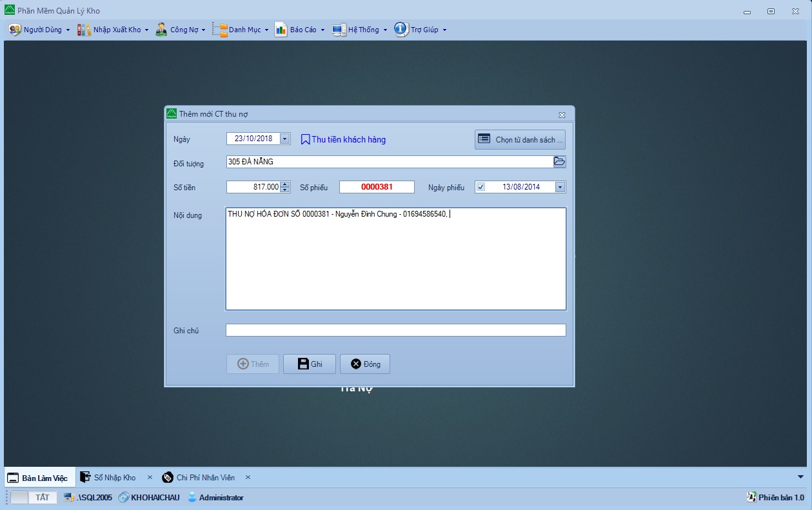Increase Số tiền with the up spinner
812x510 pixels.
coord(285,184)
